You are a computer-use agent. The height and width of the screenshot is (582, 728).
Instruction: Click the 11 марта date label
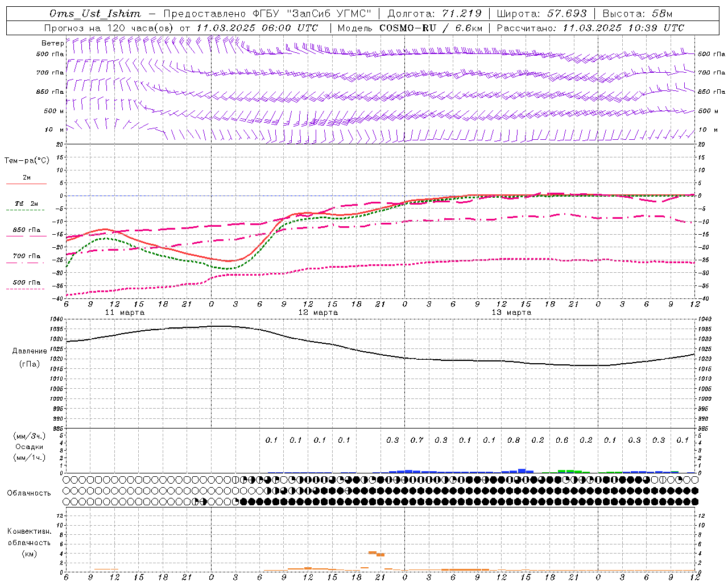125,313
